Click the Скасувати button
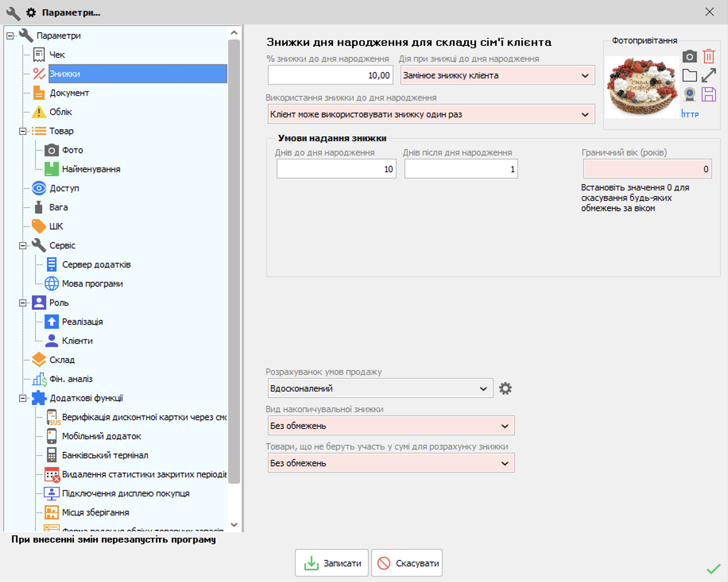Image resolution: width=728 pixels, height=582 pixels. [x=407, y=563]
